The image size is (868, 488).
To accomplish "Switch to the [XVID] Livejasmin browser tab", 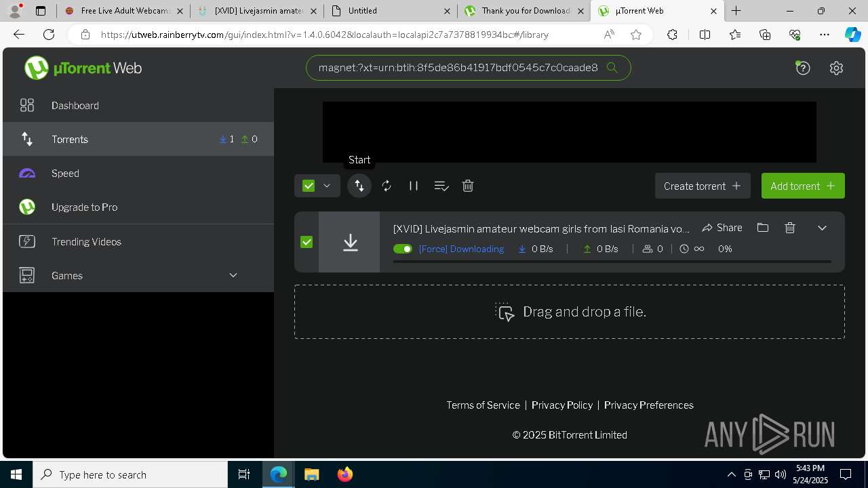I will tap(257, 11).
